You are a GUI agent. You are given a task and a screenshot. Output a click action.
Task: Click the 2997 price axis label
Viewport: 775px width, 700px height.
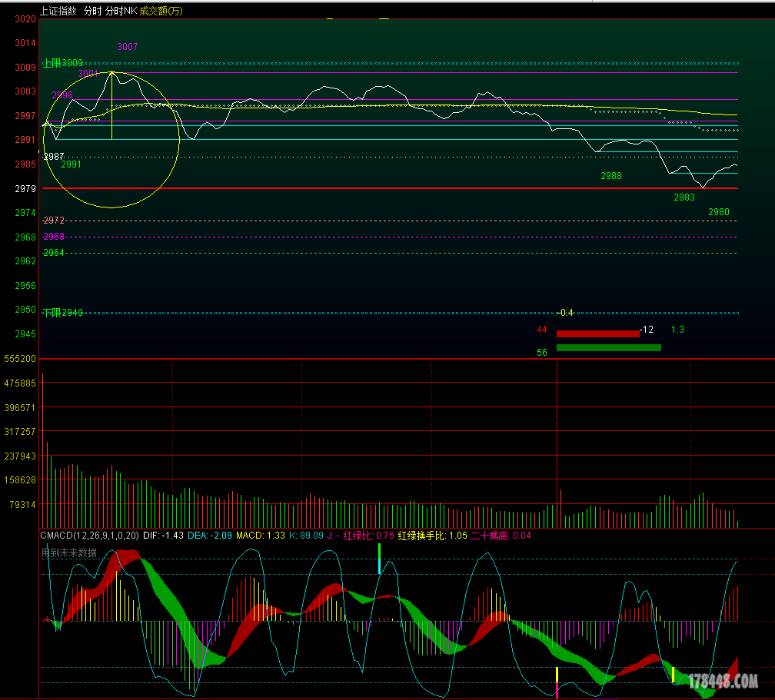(25, 115)
